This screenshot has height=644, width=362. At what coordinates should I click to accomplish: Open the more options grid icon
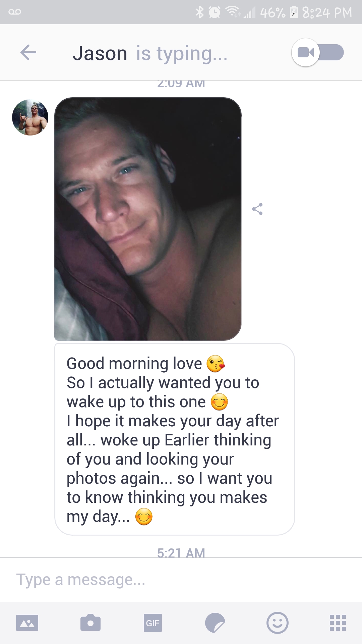tap(338, 623)
